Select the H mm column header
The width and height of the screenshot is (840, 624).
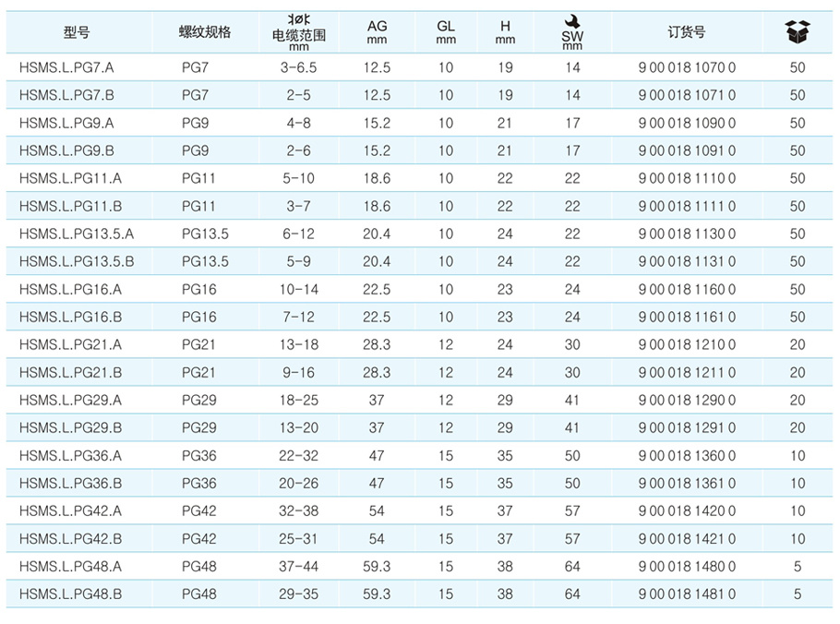[505, 32]
